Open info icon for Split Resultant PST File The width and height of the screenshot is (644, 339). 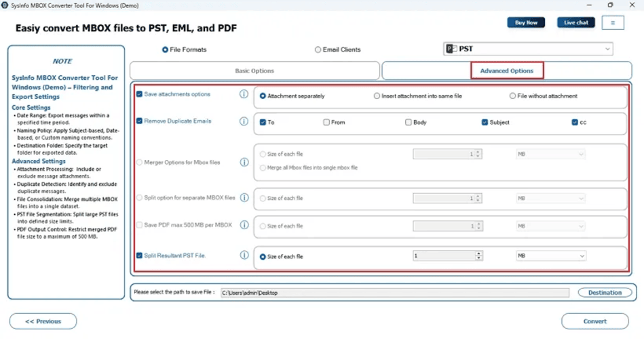pos(244,256)
